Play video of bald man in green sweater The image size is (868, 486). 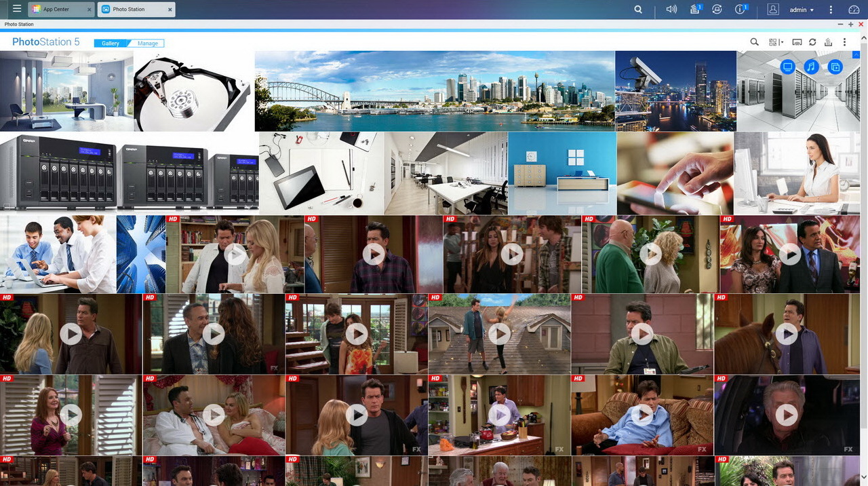pos(650,255)
